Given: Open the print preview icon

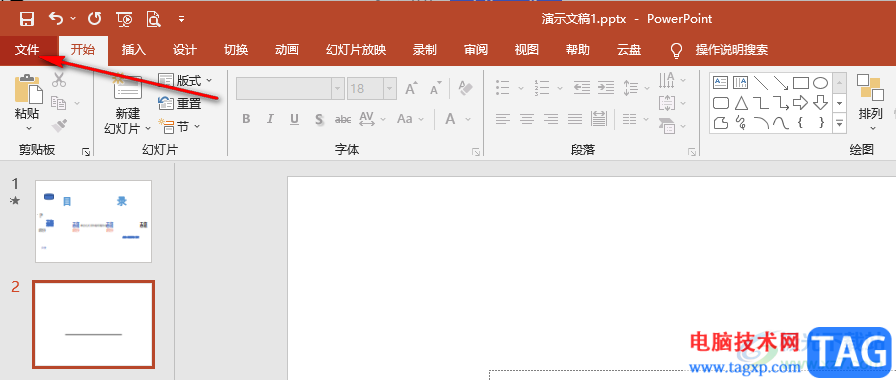Looking at the screenshot, I should (x=154, y=19).
